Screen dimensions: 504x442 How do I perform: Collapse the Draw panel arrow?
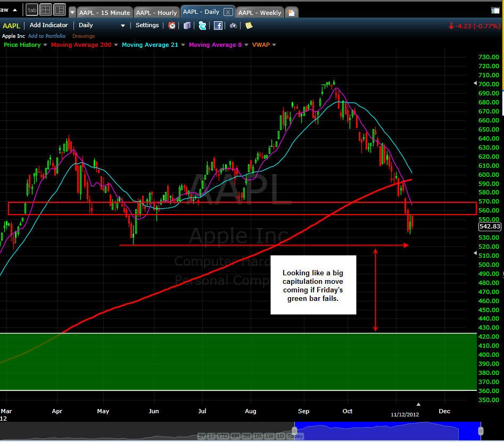[15, 10]
